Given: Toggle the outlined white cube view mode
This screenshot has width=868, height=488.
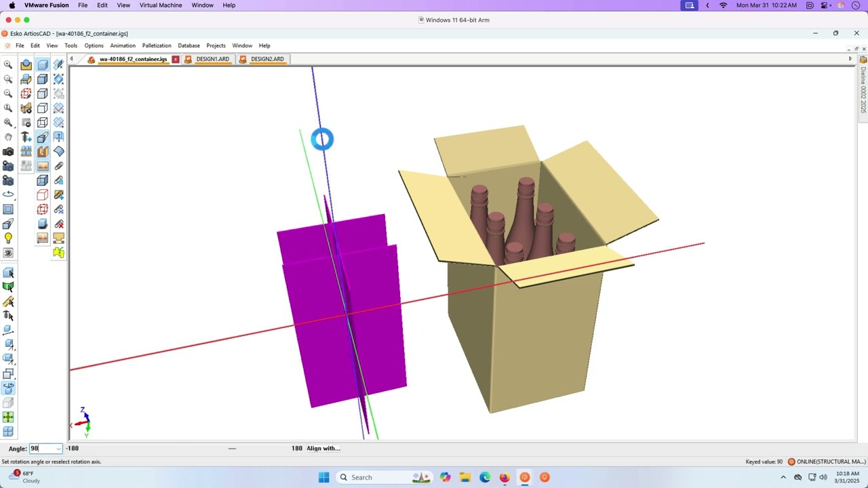Looking at the screenshot, I should click(42, 107).
